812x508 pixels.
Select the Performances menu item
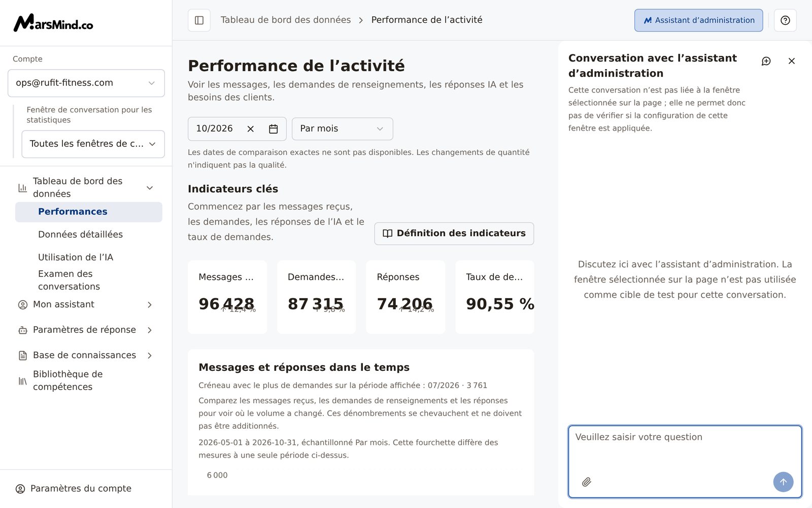[x=89, y=212]
